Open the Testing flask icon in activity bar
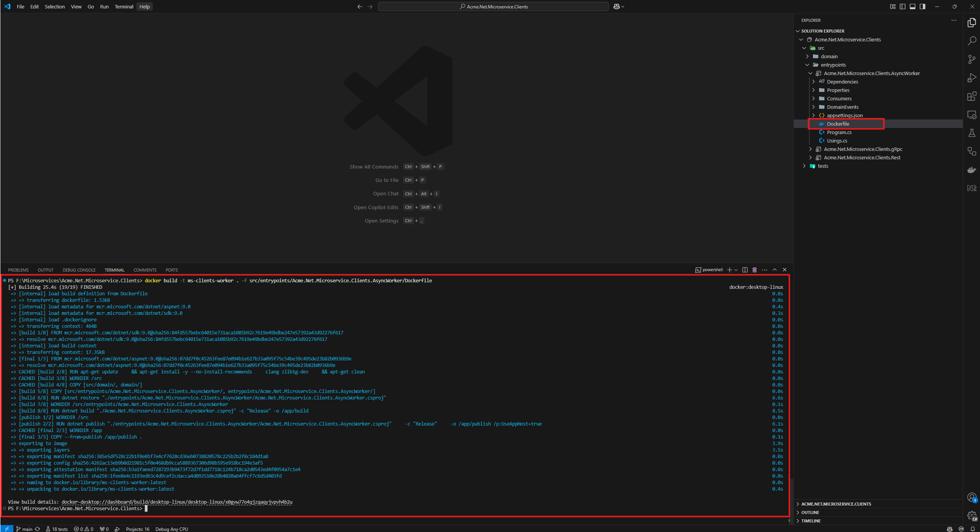The height and width of the screenshot is (532, 980). pyautogui.click(x=972, y=133)
